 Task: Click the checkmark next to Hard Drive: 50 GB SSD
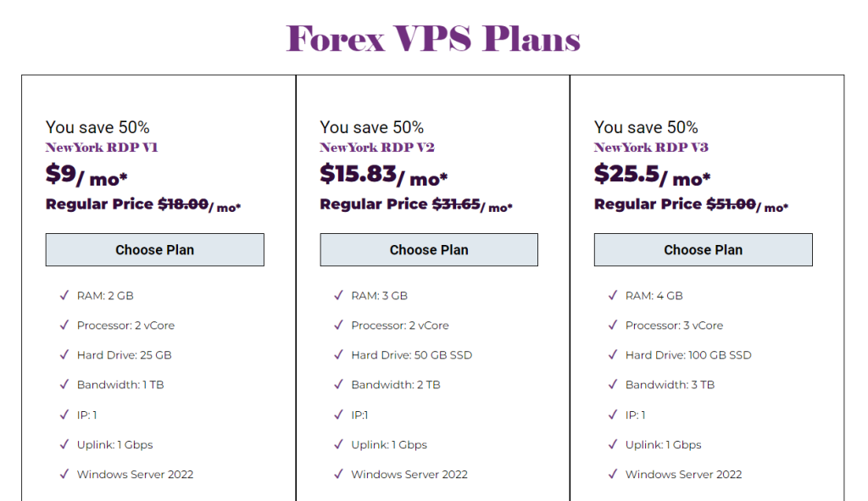(x=339, y=355)
